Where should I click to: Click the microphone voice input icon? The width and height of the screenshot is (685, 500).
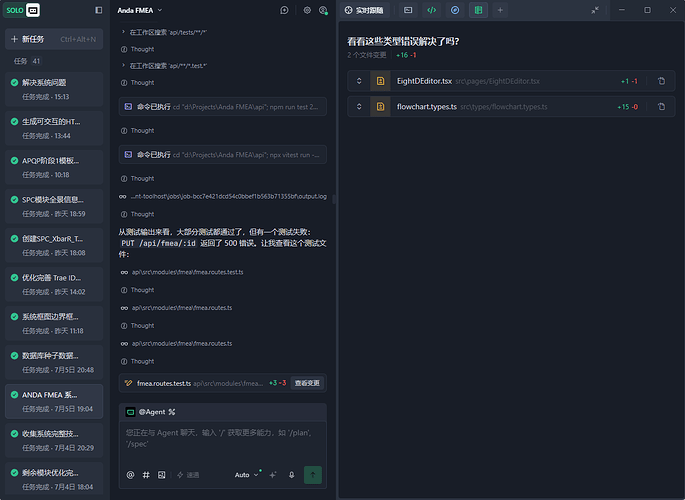pyautogui.click(x=291, y=475)
